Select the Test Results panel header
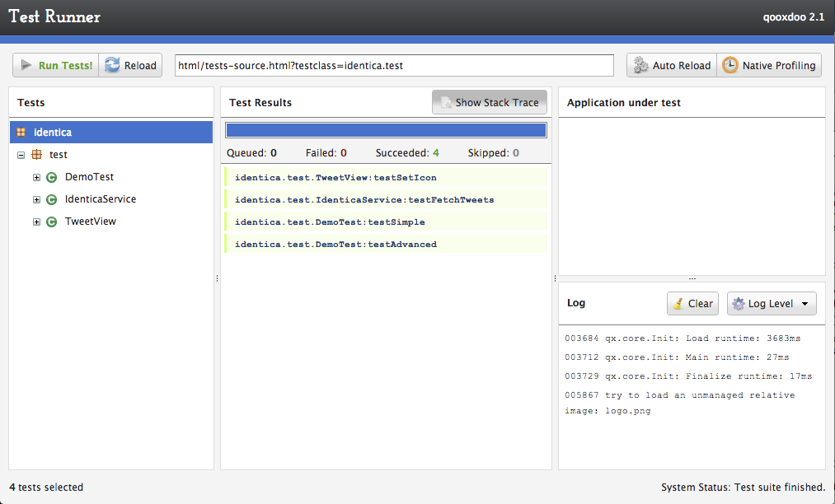Viewport: 835px width, 504px height. pos(260,102)
